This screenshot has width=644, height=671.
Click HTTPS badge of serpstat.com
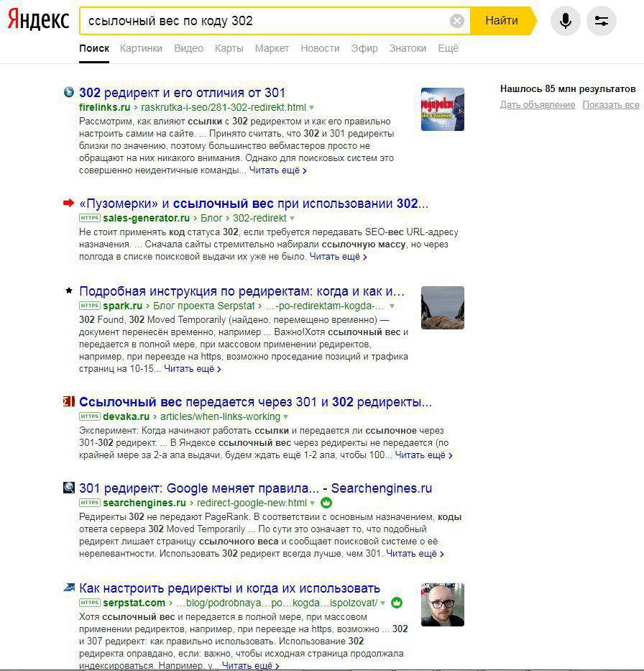pos(90,603)
